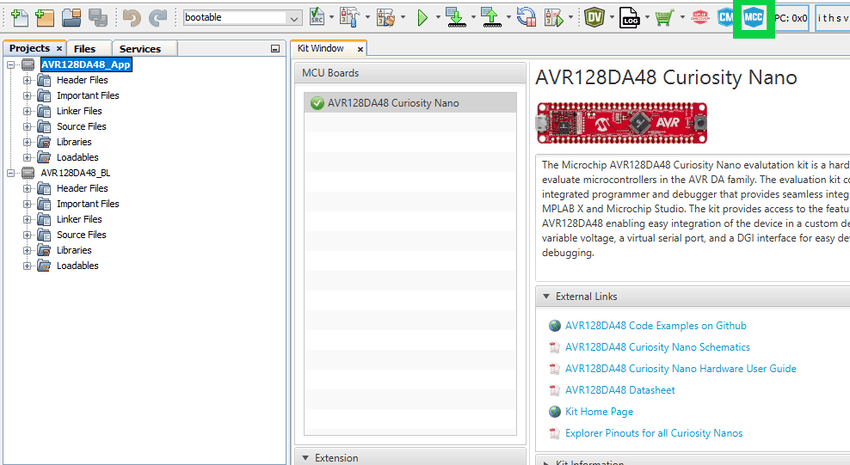850x465 pixels.
Task: Click the New File toolbar icon
Action: (19, 18)
